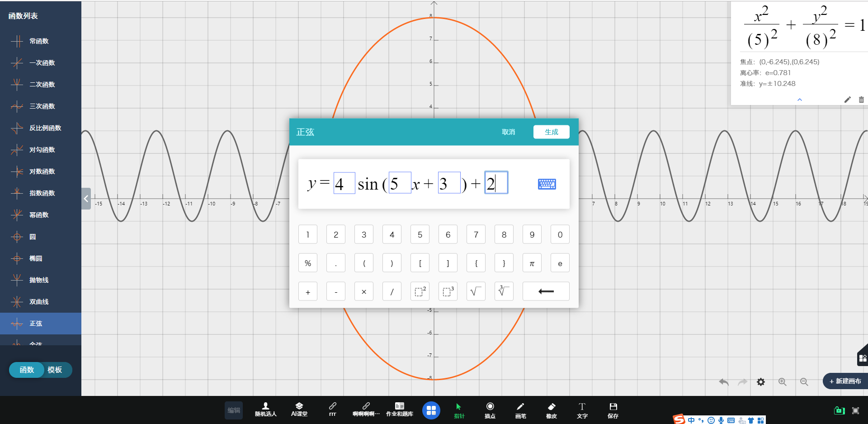Open 作业和题库 in bottom toolbar
Image resolution: width=868 pixels, height=424 pixels.
[x=400, y=410]
